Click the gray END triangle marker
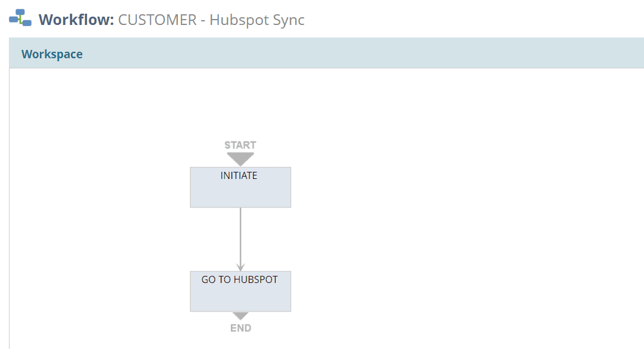 (x=240, y=316)
